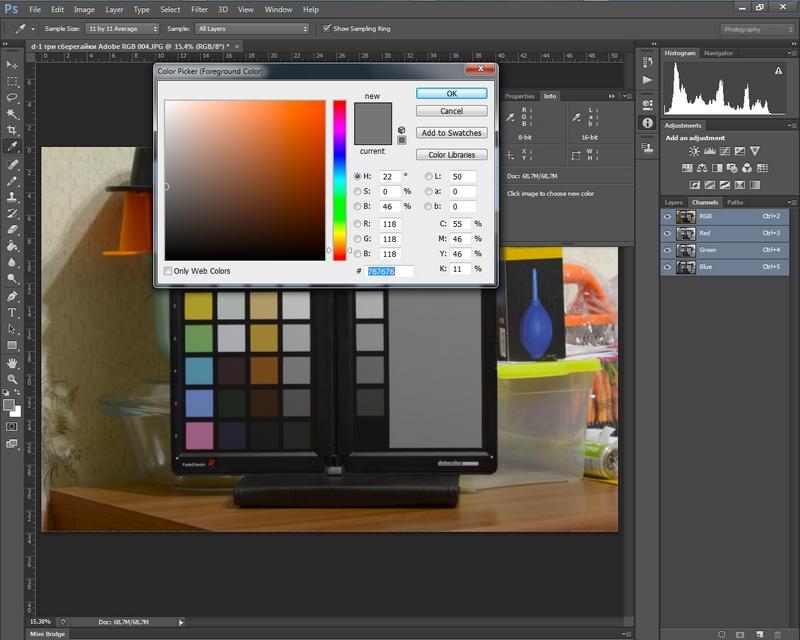Open the Channels panel options menu
The width and height of the screenshot is (800, 640).
click(x=791, y=203)
